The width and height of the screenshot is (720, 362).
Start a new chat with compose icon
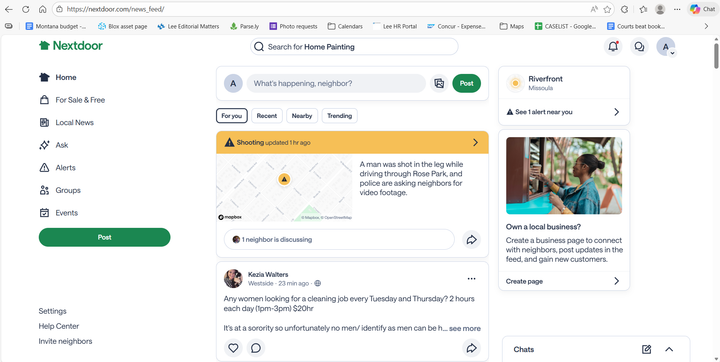647,350
